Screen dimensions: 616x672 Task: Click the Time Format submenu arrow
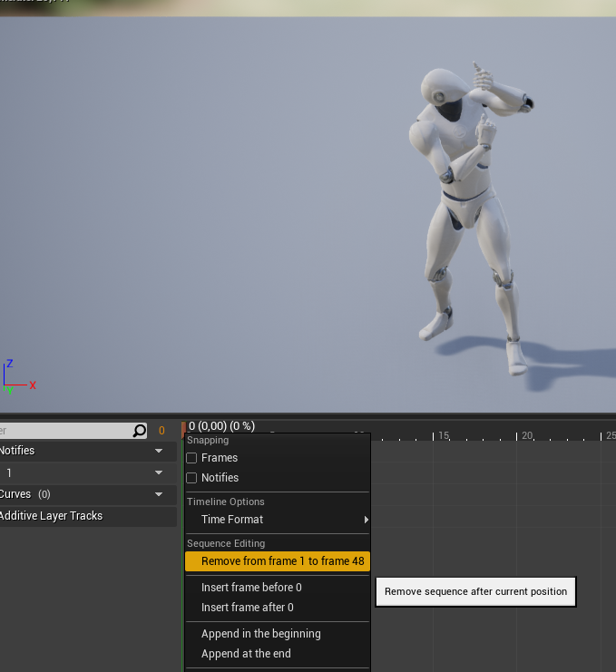click(x=366, y=520)
